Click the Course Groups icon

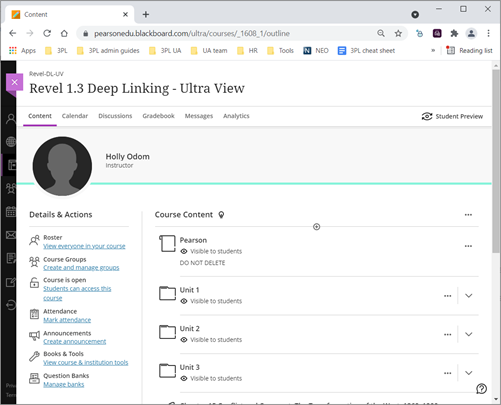[x=34, y=262]
